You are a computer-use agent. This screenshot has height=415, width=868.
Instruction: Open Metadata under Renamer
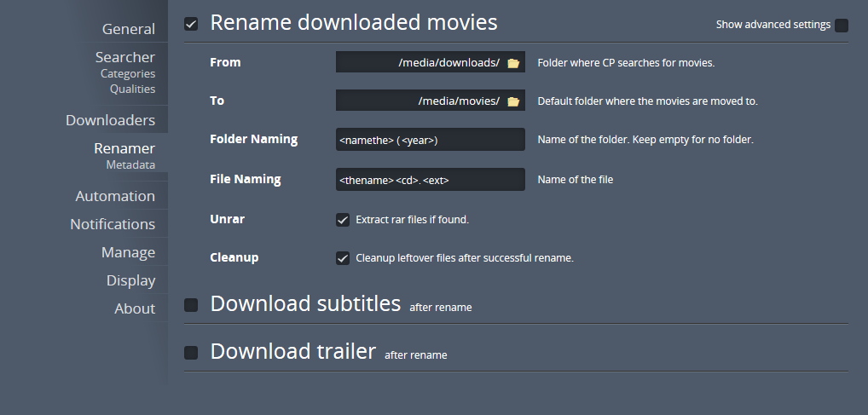[x=130, y=164]
